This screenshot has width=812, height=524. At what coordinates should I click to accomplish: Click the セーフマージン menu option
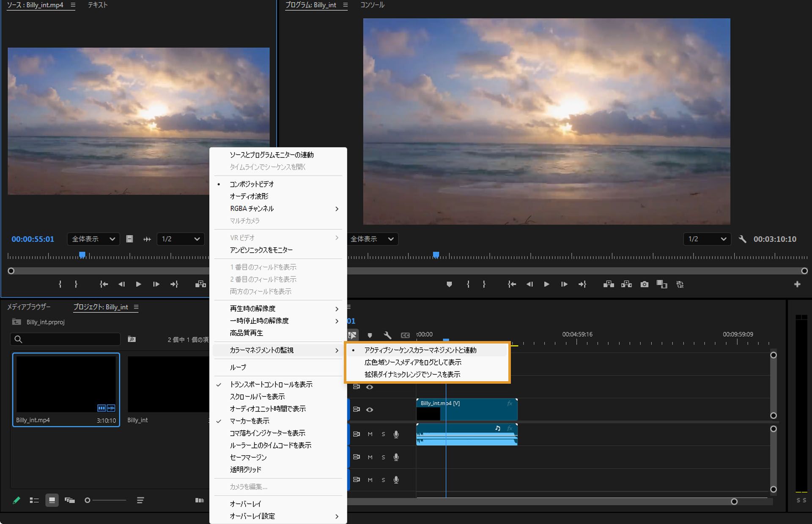(248, 457)
